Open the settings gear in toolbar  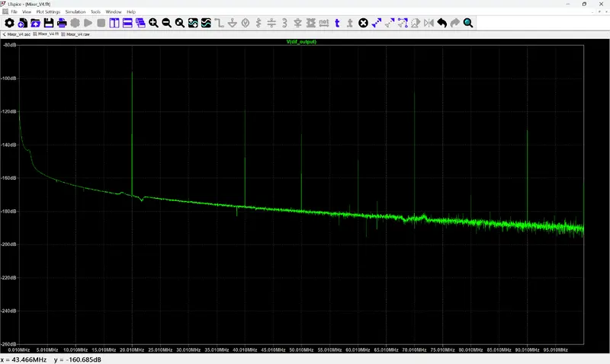click(9, 23)
